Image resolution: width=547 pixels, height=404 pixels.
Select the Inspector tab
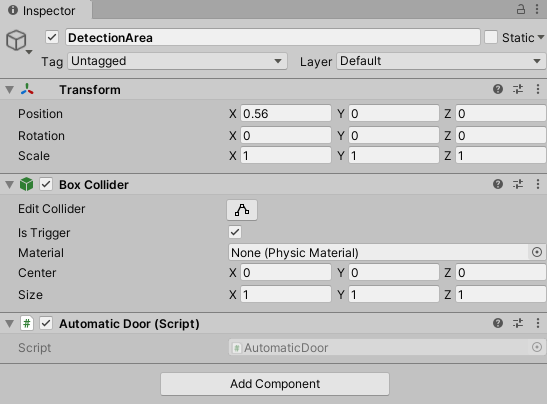point(42,10)
